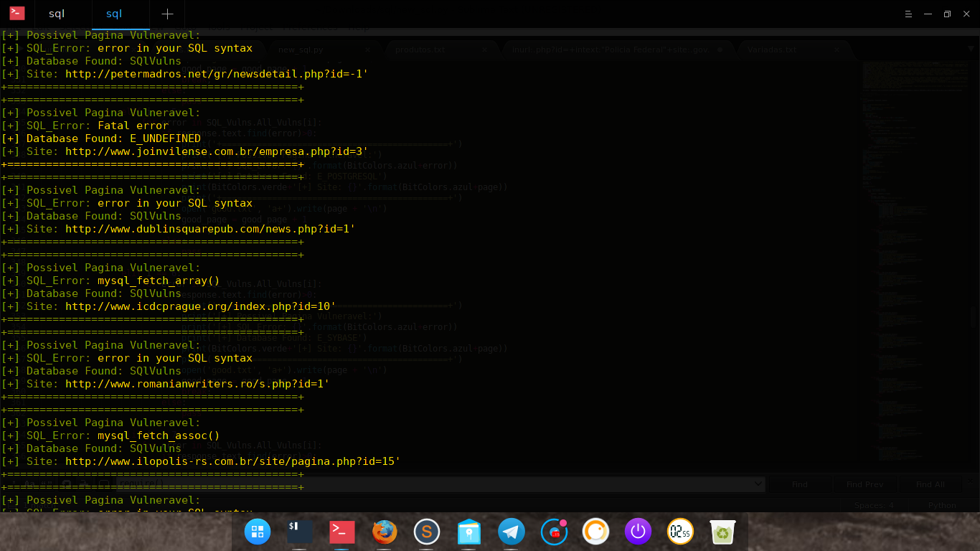This screenshot has height=551, width=980.
Task: Click Find button in Sublime Text behind
Action: [800, 484]
